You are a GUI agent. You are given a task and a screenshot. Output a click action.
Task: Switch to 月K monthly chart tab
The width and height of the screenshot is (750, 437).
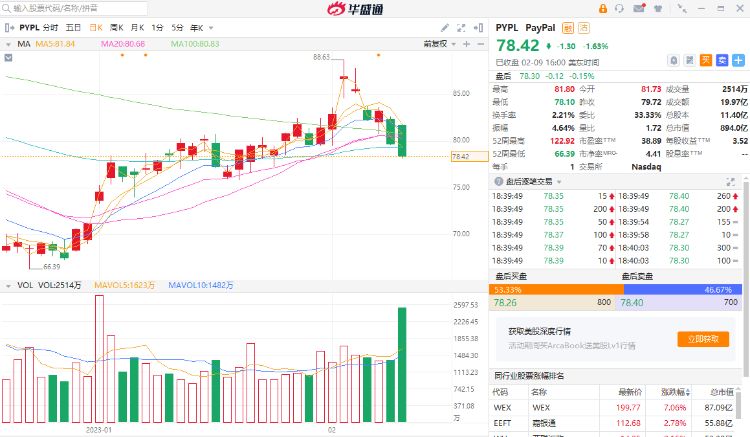137,28
